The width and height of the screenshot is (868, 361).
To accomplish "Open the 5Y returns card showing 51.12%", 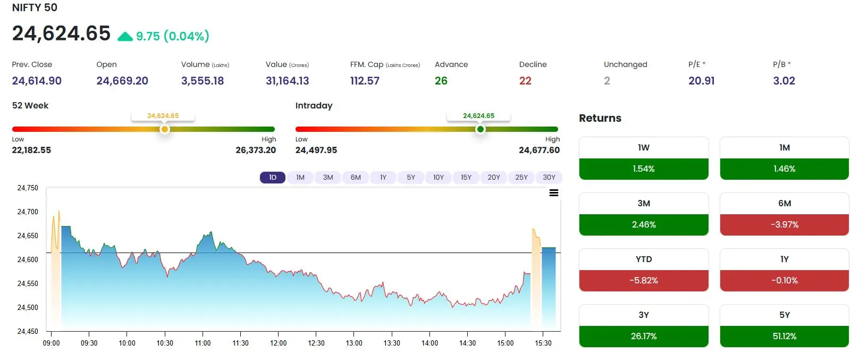I will point(785,326).
